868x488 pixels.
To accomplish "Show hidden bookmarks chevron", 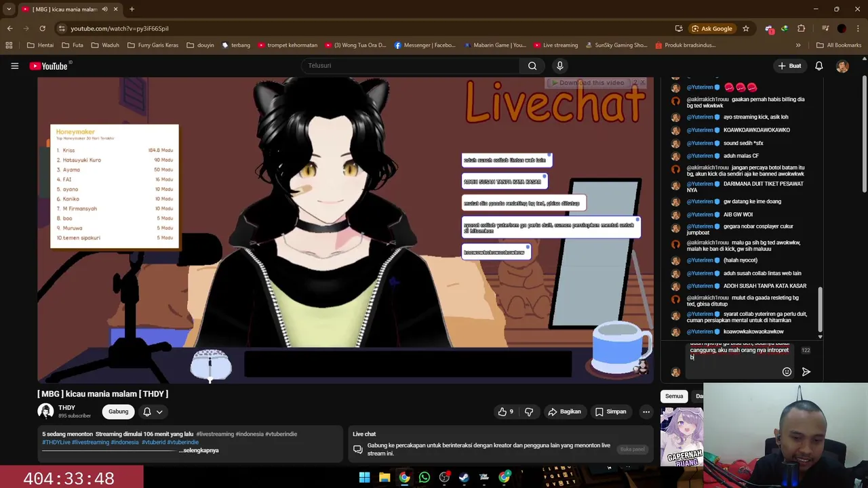I will [x=798, y=45].
